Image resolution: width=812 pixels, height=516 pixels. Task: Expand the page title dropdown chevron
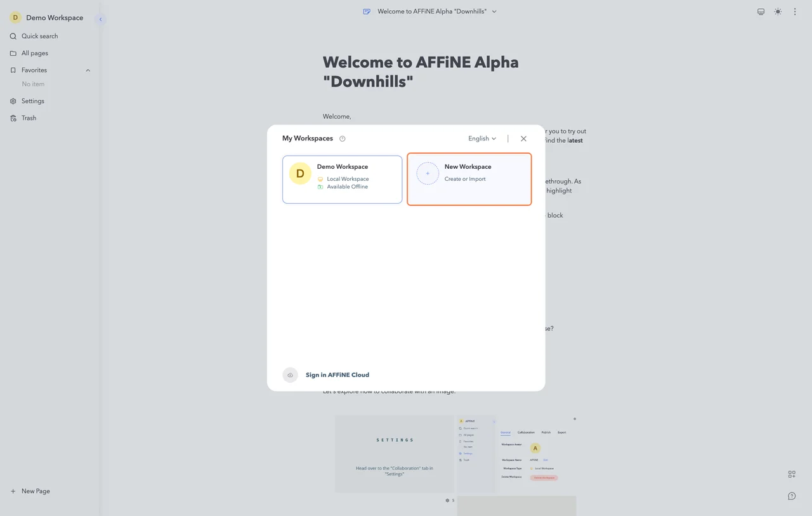tap(494, 11)
